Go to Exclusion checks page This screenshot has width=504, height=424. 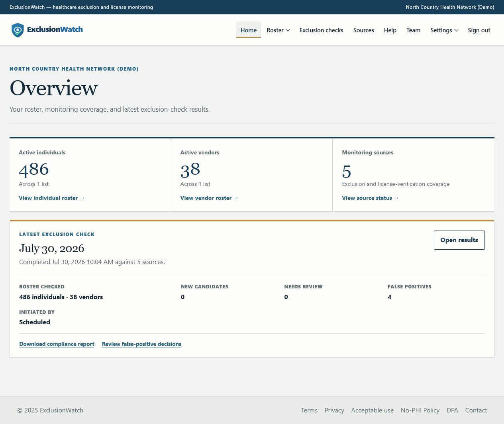tap(321, 30)
